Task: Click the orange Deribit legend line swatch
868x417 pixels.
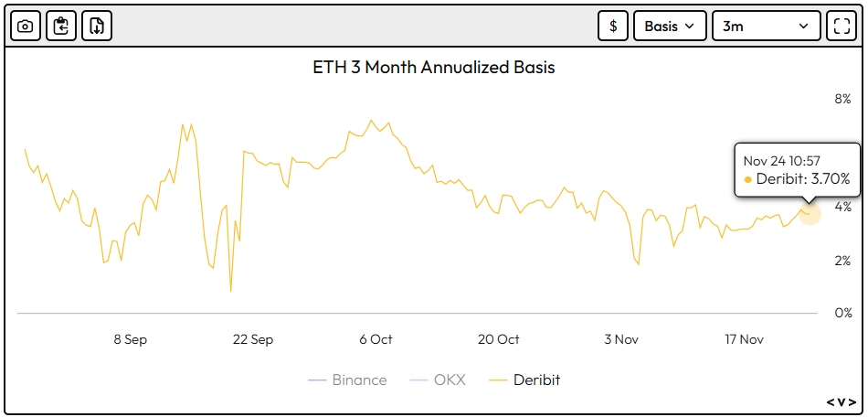Action: point(499,380)
